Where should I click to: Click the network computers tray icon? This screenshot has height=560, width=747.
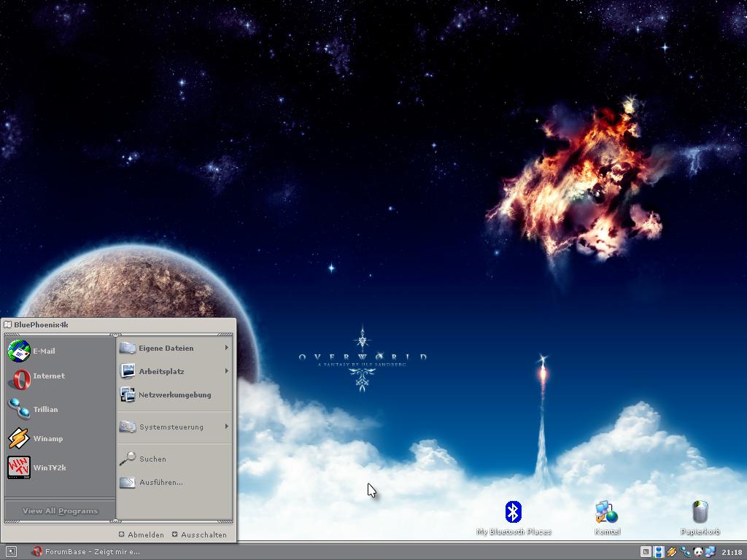pos(711,552)
